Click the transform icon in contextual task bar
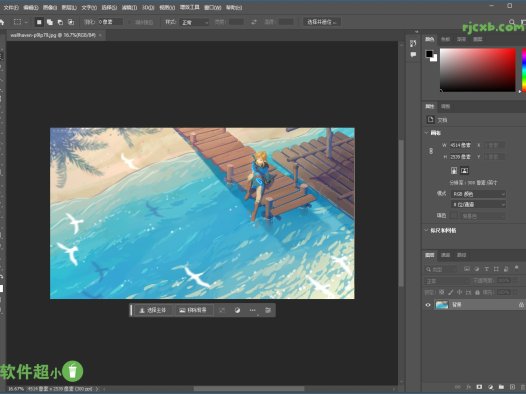 click(x=222, y=310)
